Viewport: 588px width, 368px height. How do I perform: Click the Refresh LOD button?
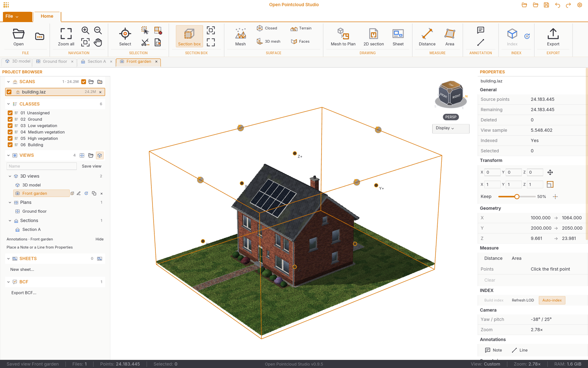point(523,300)
